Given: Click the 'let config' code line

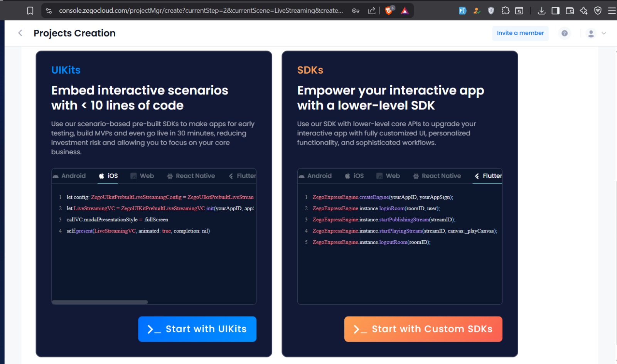Looking at the screenshot, I should point(160,197).
